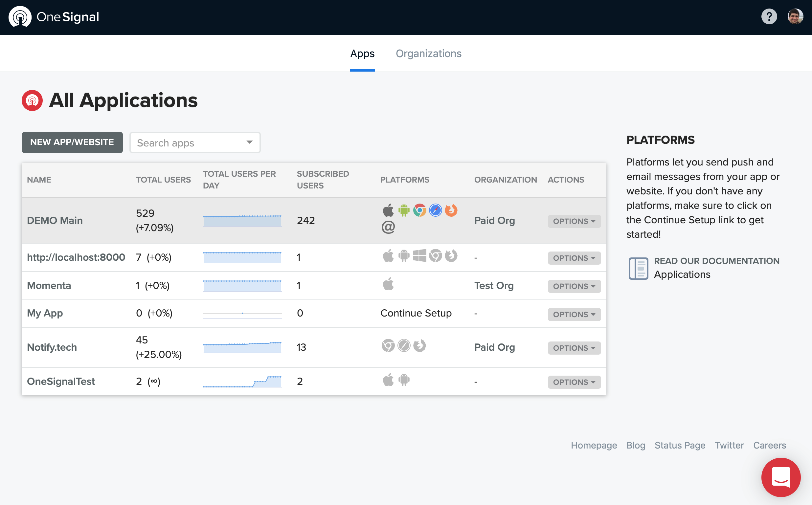Viewport: 812px width, 505px height.
Task: Click the Windows platform icon for localhost app
Action: click(x=419, y=256)
